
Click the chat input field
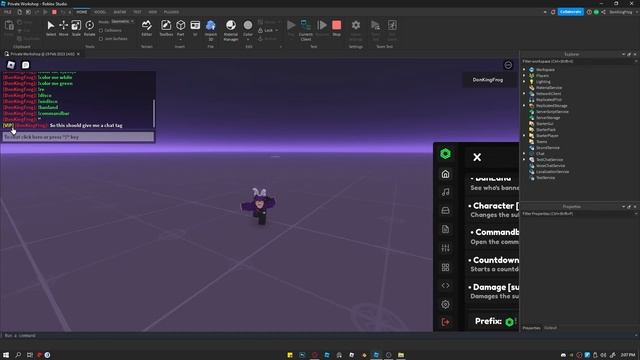click(78, 137)
